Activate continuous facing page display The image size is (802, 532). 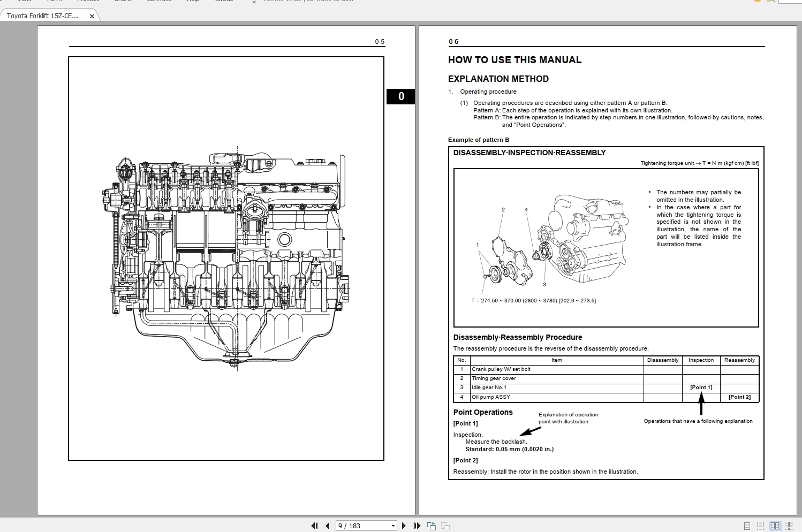point(790,526)
